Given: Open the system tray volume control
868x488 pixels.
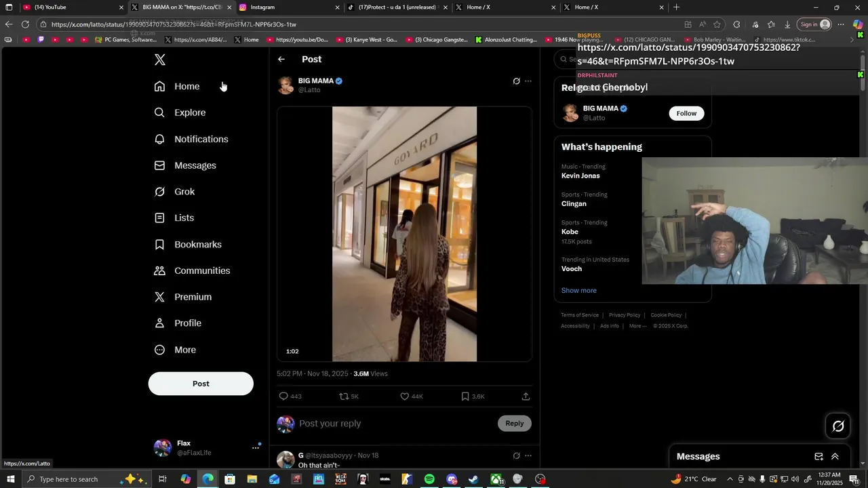Looking at the screenshot, I should pos(795,479).
